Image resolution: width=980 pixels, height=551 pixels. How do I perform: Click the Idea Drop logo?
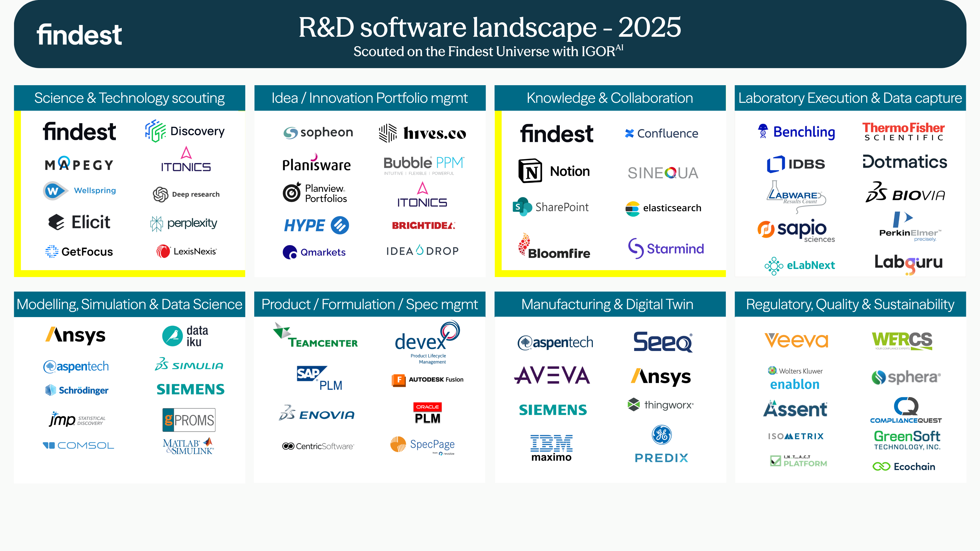(423, 250)
